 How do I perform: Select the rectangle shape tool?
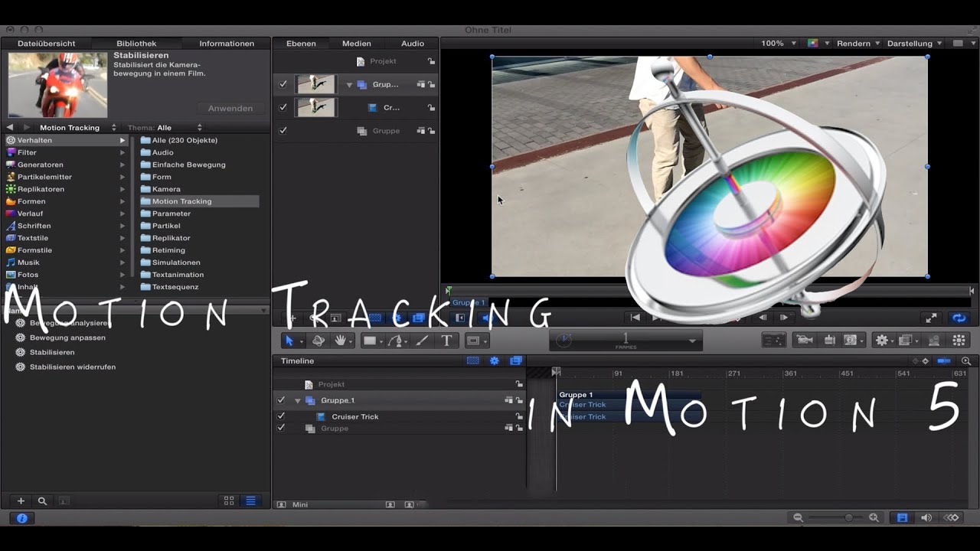[370, 341]
